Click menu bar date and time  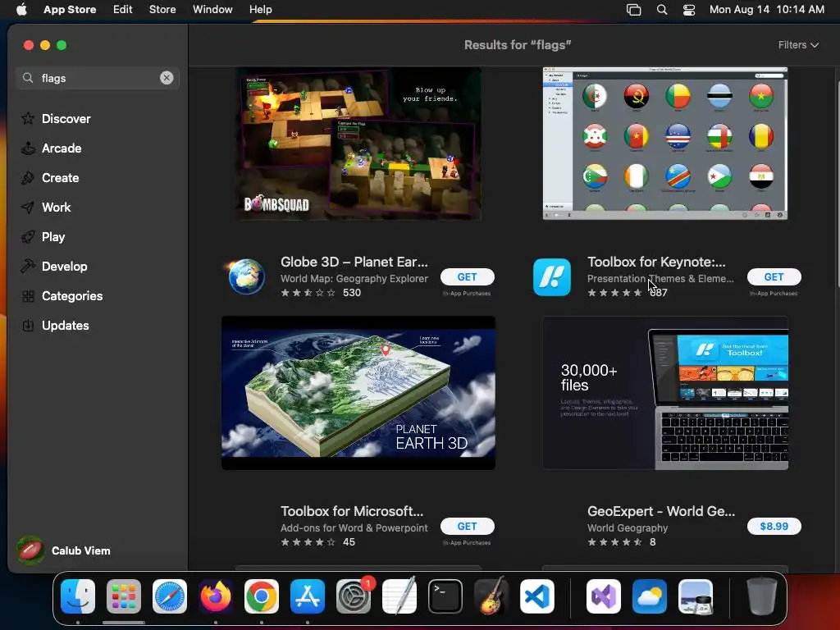coord(767,10)
